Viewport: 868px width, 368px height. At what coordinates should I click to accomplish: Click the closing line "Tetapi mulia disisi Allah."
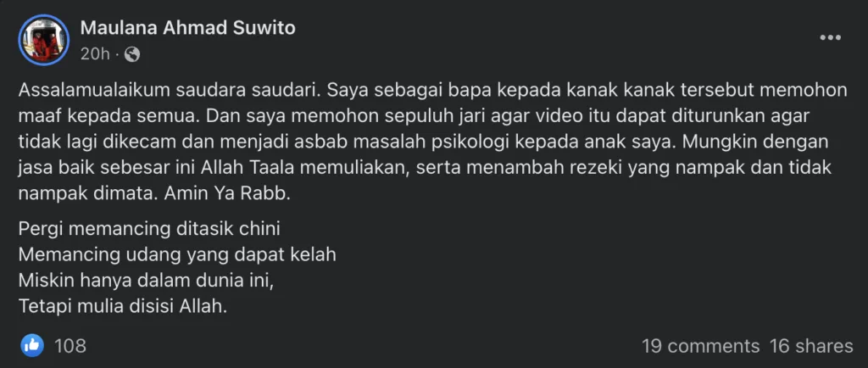[x=123, y=306]
